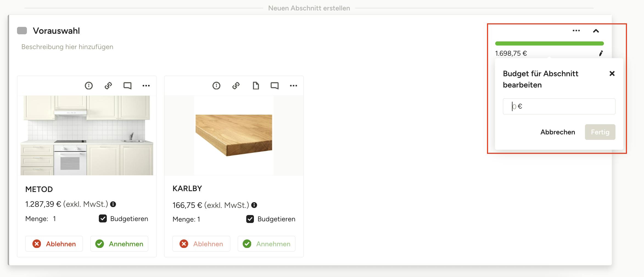This screenshot has height=277, width=644.
Task: Close the budget edit popup
Action: point(612,74)
